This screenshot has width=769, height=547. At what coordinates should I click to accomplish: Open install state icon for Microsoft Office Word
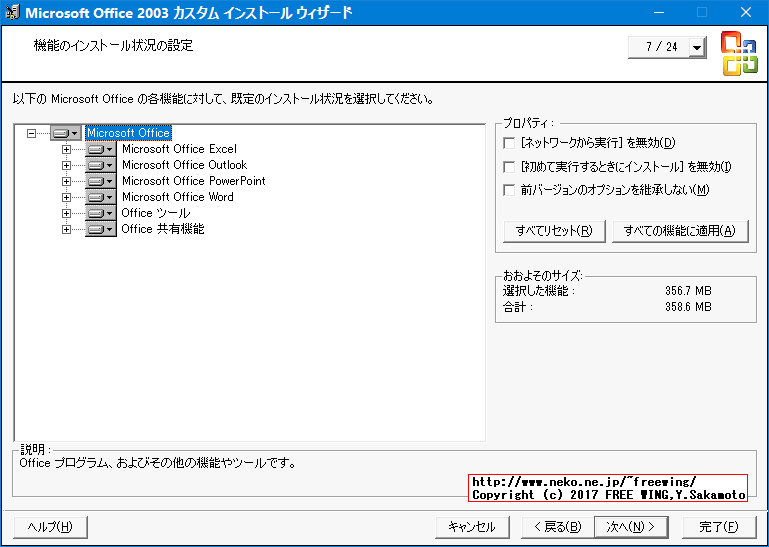[x=101, y=197]
